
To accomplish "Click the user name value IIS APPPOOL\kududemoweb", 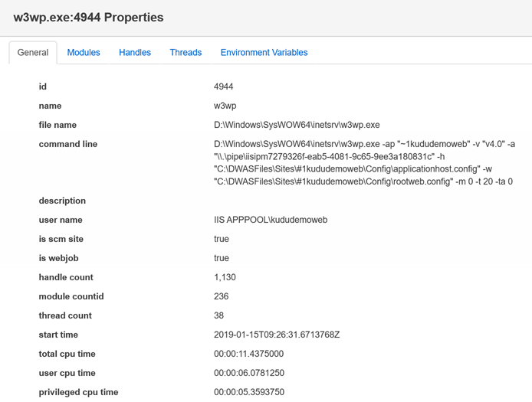I will (x=271, y=220).
